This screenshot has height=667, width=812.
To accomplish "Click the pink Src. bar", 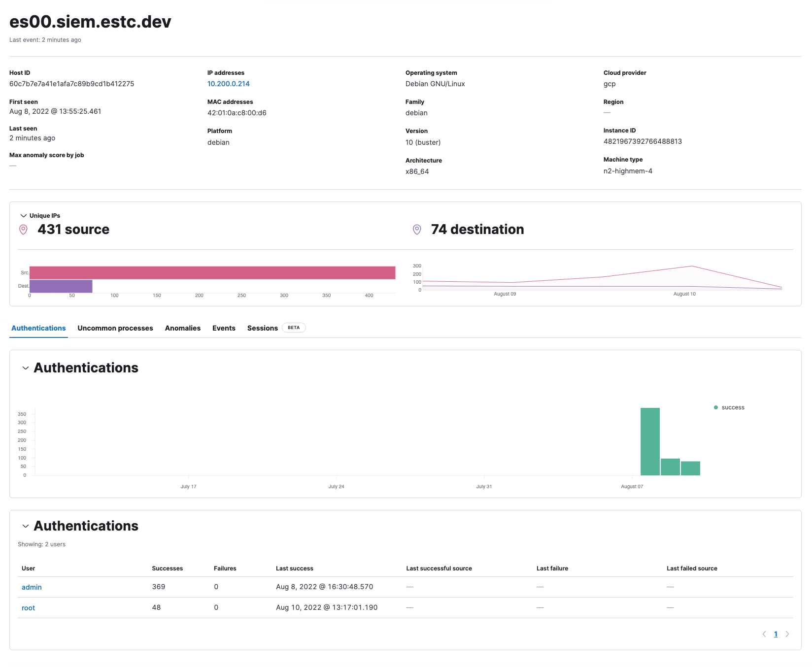I will pyautogui.click(x=212, y=273).
